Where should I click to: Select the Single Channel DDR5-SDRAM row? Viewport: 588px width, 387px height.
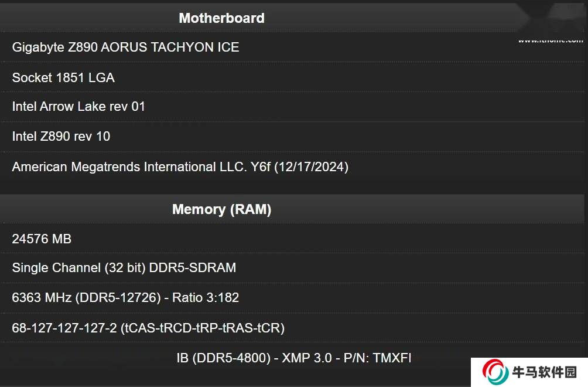[124, 268]
